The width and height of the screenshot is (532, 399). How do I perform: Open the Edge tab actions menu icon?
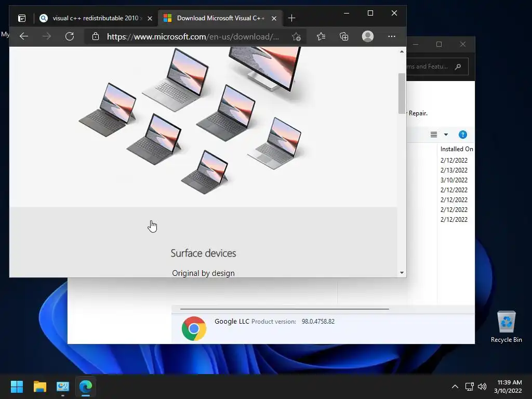click(x=22, y=18)
